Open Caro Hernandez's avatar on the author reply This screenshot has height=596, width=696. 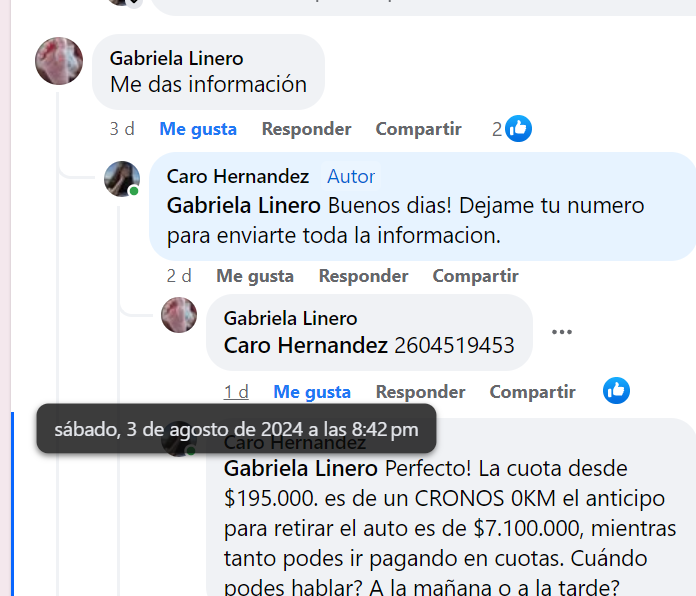pyautogui.click(x=122, y=179)
